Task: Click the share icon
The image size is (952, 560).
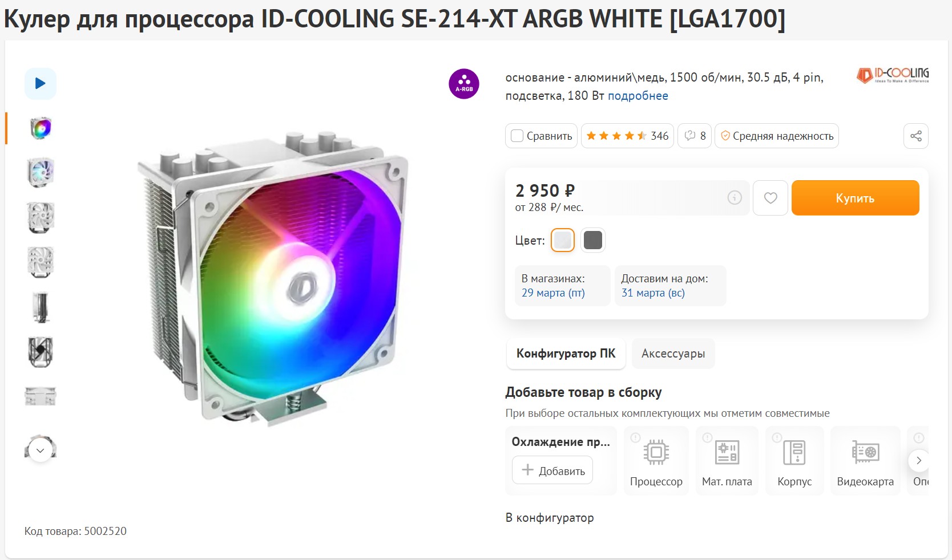Action: 915,136
